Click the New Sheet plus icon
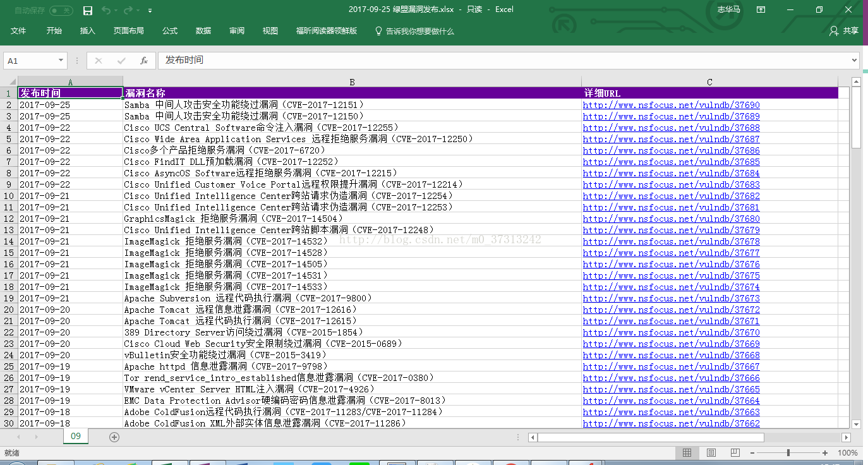The width and height of the screenshot is (868, 465). [114, 437]
